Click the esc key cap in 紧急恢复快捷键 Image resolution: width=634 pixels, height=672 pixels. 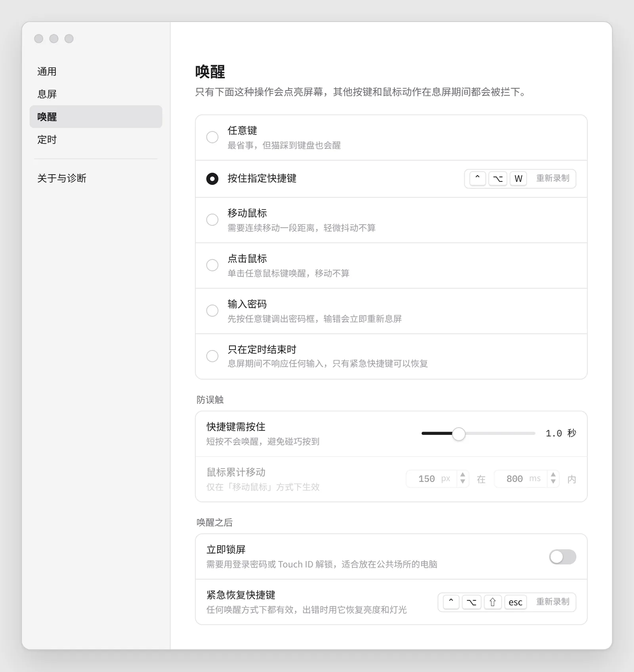click(516, 602)
